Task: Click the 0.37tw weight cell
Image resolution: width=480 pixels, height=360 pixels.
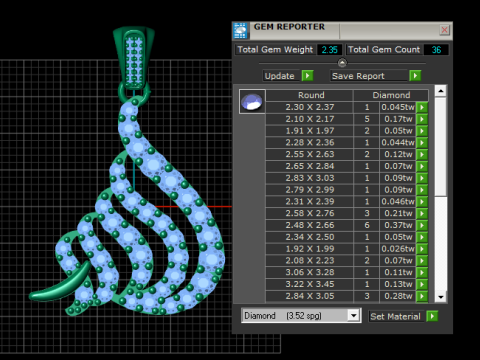Action: coord(398,225)
